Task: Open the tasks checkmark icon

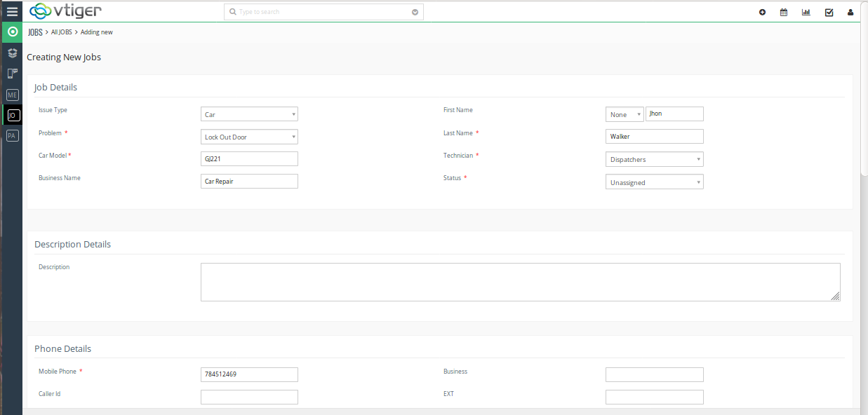Action: 829,12
